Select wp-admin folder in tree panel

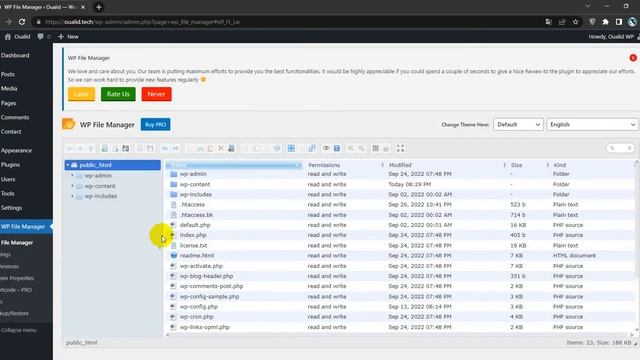coord(98,176)
